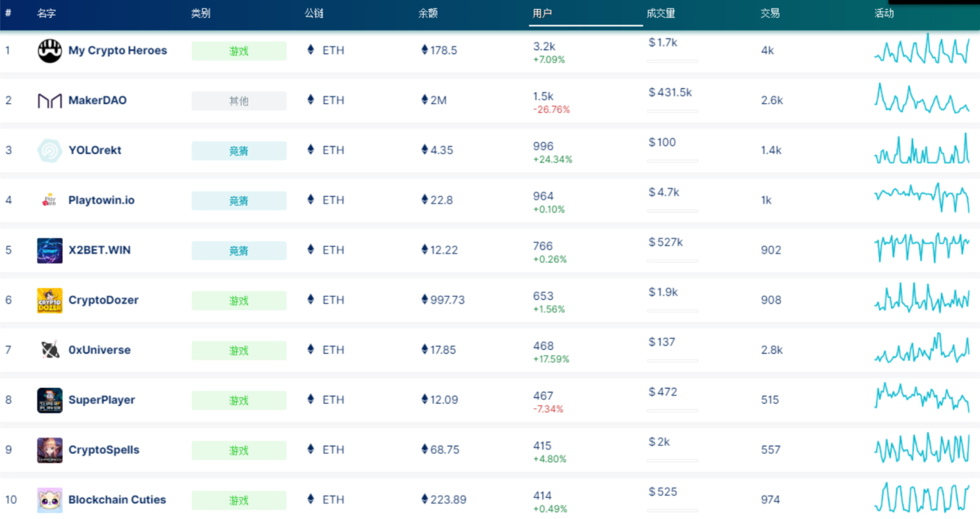The height and width of the screenshot is (519, 980).
Task: Click the Ether symbol beside balance 223.89
Action: coord(425,500)
